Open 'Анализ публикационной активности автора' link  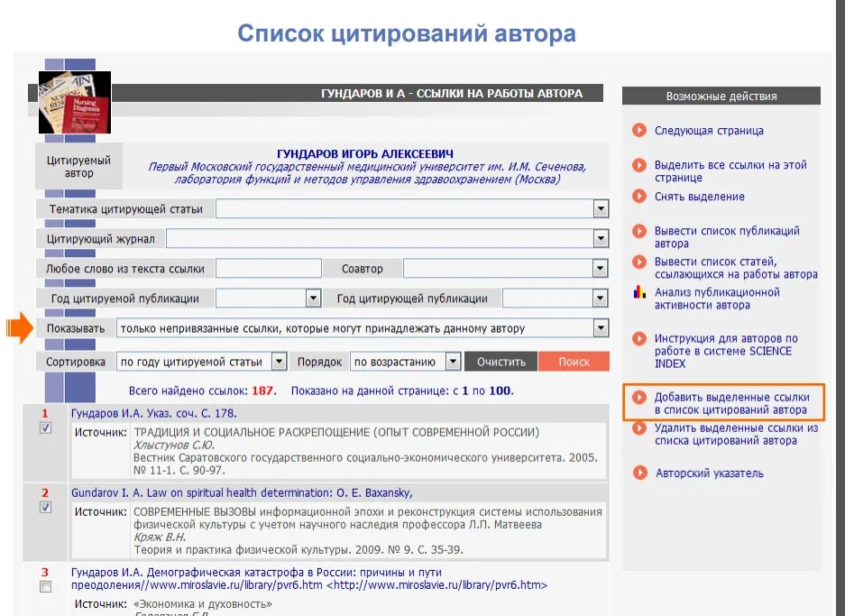pos(717,298)
